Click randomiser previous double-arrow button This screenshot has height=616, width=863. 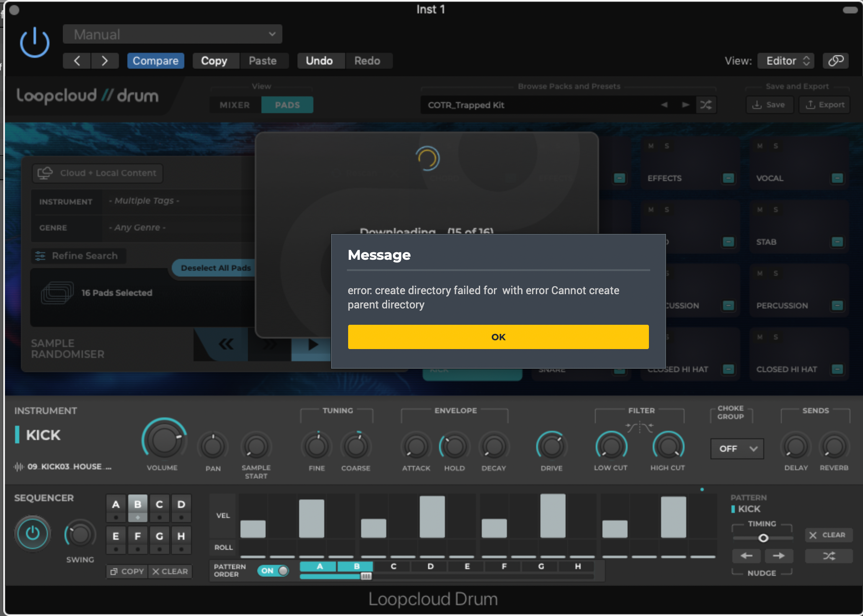click(226, 344)
